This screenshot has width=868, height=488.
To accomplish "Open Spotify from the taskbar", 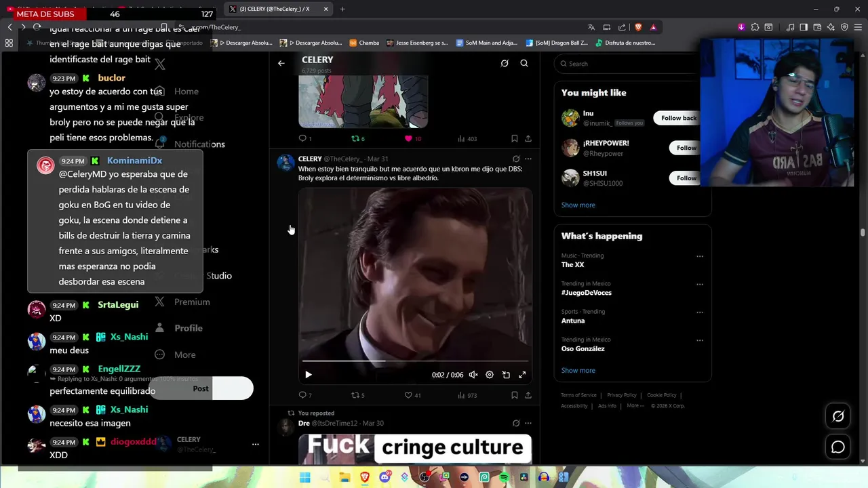I will pos(504,477).
